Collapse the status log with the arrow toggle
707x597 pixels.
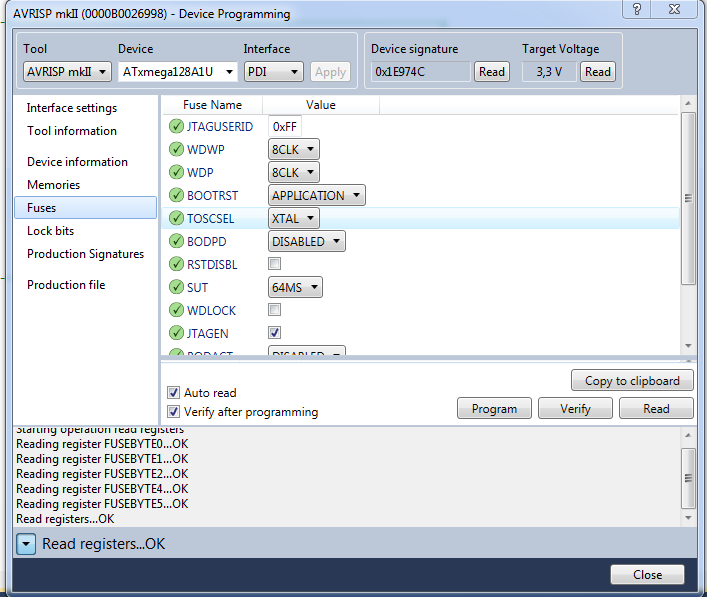(26, 544)
